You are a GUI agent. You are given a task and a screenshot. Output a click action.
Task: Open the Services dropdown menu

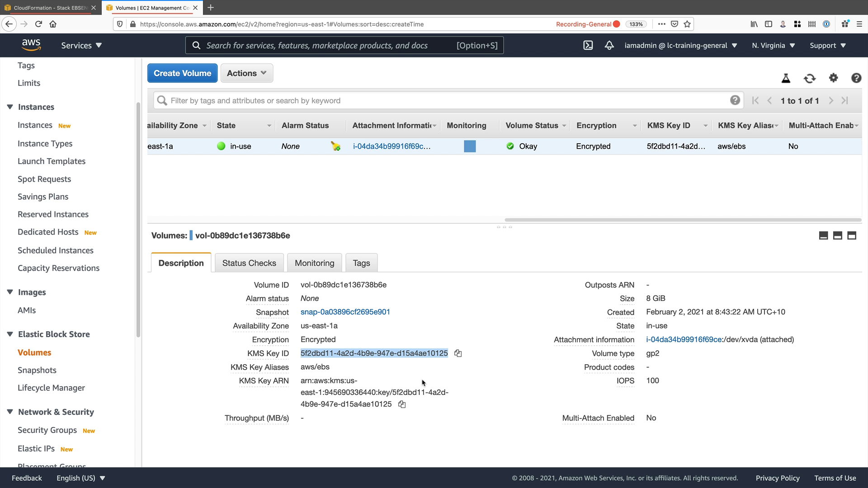[x=81, y=45]
